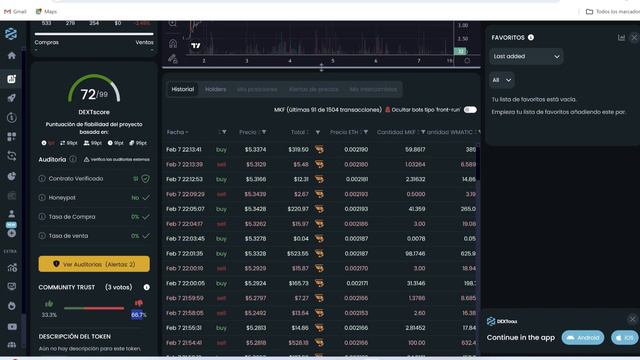
Task: Sort table by Fecha column header
Action: coord(177,132)
